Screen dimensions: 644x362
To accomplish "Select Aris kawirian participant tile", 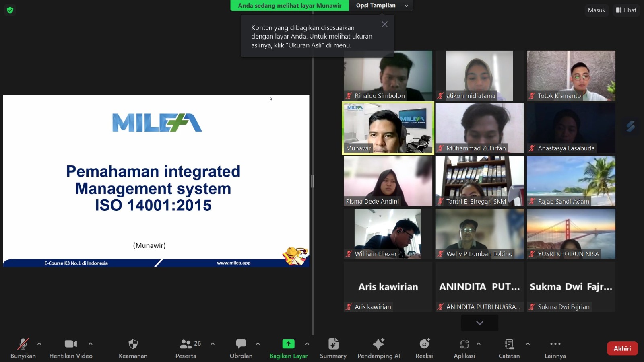I will pos(388,287).
